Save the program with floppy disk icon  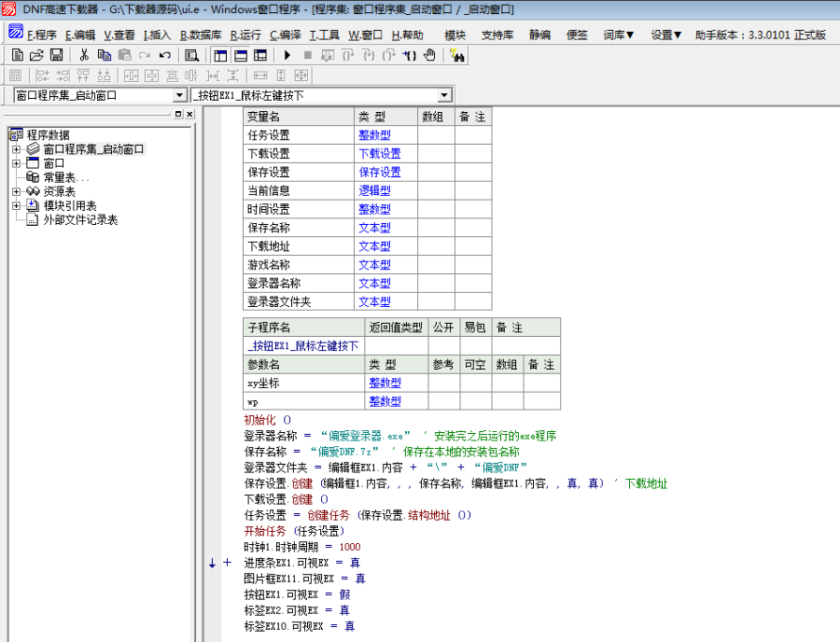[56, 55]
